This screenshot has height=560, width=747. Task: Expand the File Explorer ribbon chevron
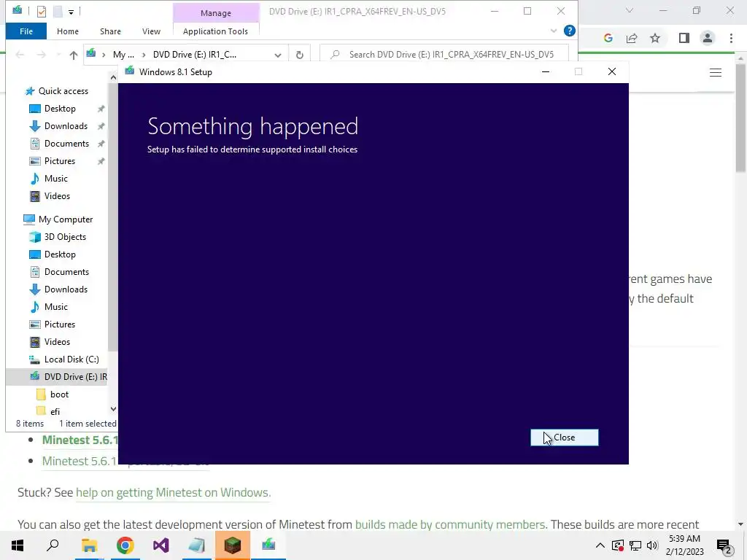553,31
